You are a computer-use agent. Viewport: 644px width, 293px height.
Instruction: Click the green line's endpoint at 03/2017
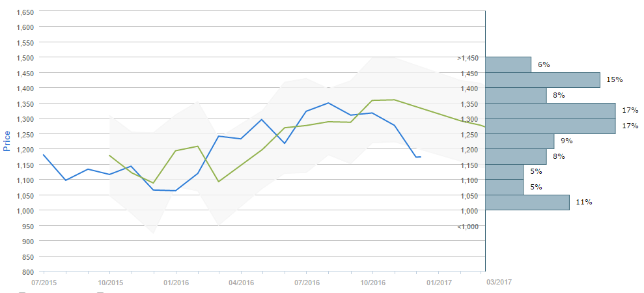pos(485,126)
